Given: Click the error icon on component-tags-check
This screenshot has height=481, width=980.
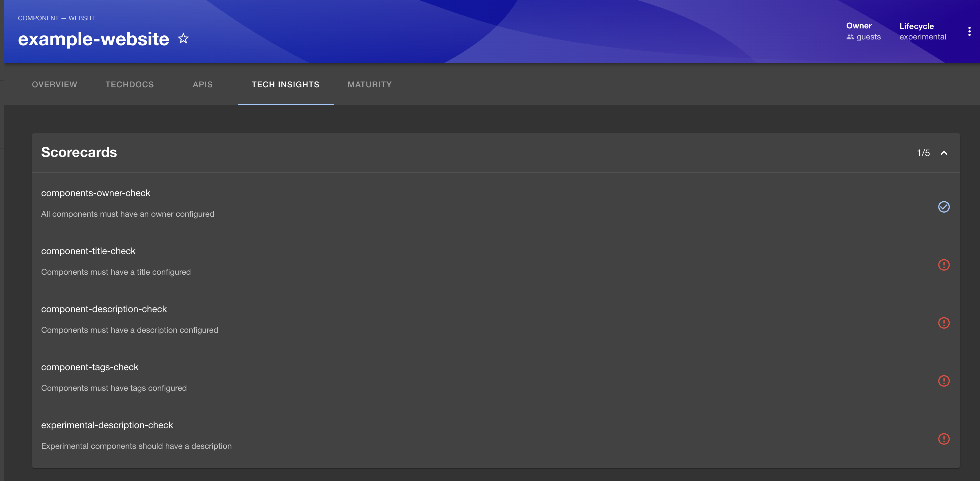Looking at the screenshot, I should tap(944, 381).
